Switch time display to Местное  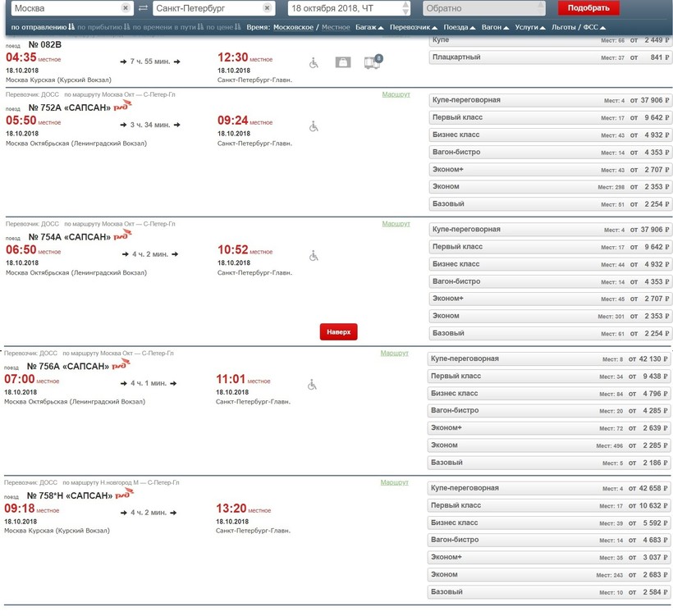(x=336, y=27)
